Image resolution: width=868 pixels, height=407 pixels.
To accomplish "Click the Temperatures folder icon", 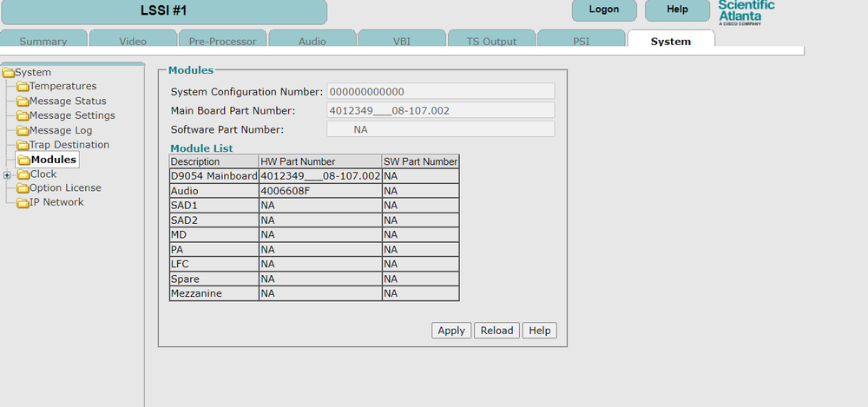I will pos(23,87).
